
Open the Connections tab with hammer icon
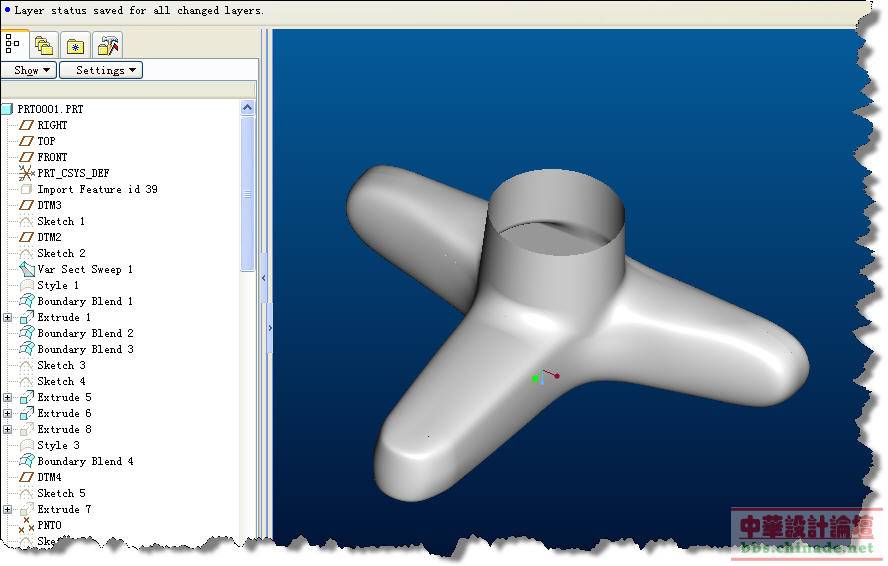click(x=107, y=45)
